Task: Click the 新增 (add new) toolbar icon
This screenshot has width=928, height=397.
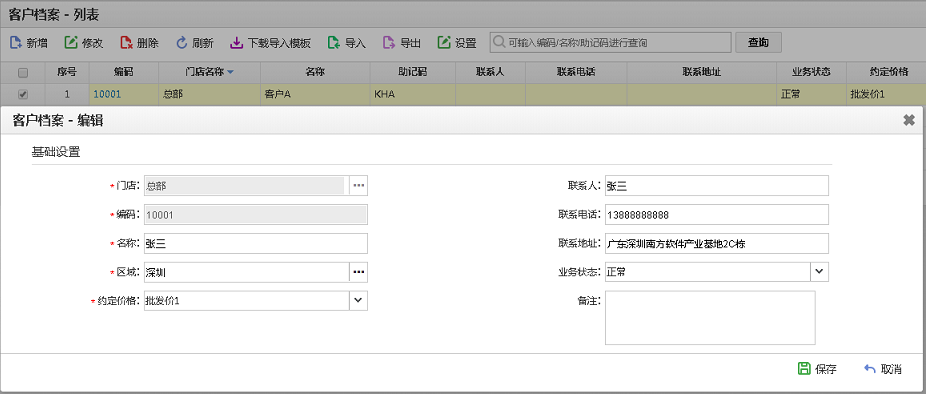Action: coord(16,43)
